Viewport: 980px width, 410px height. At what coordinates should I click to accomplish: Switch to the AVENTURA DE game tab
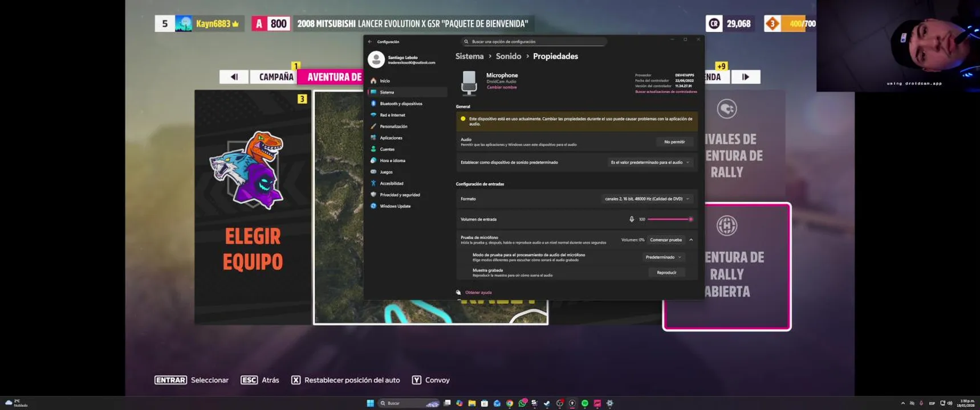coord(332,77)
